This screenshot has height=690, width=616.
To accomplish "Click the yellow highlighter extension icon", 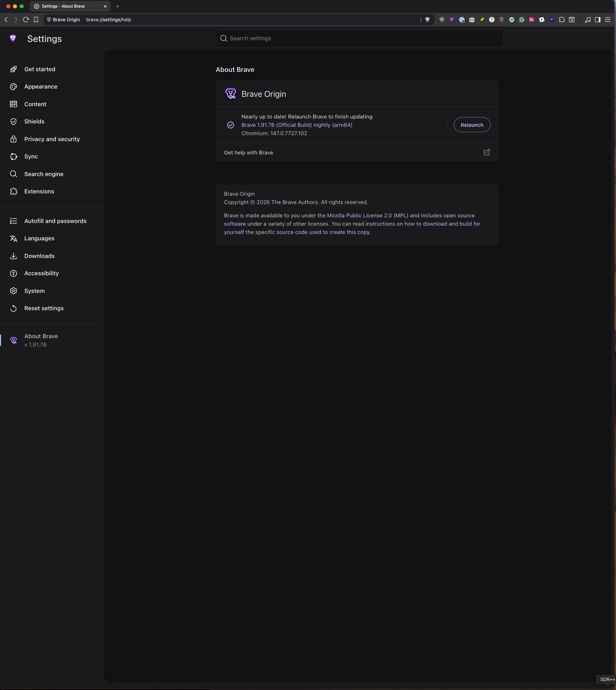I will click(x=481, y=20).
